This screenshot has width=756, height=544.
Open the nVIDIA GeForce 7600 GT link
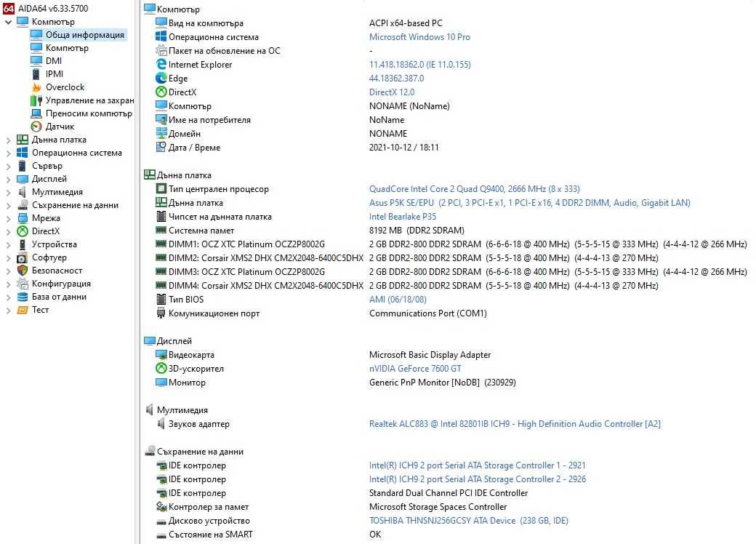pyautogui.click(x=415, y=369)
